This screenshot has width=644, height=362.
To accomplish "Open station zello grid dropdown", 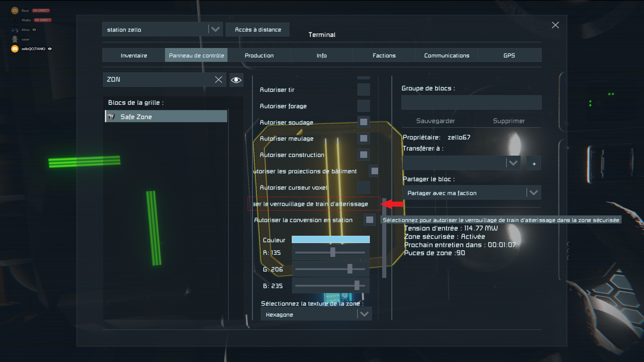I will point(162,29).
